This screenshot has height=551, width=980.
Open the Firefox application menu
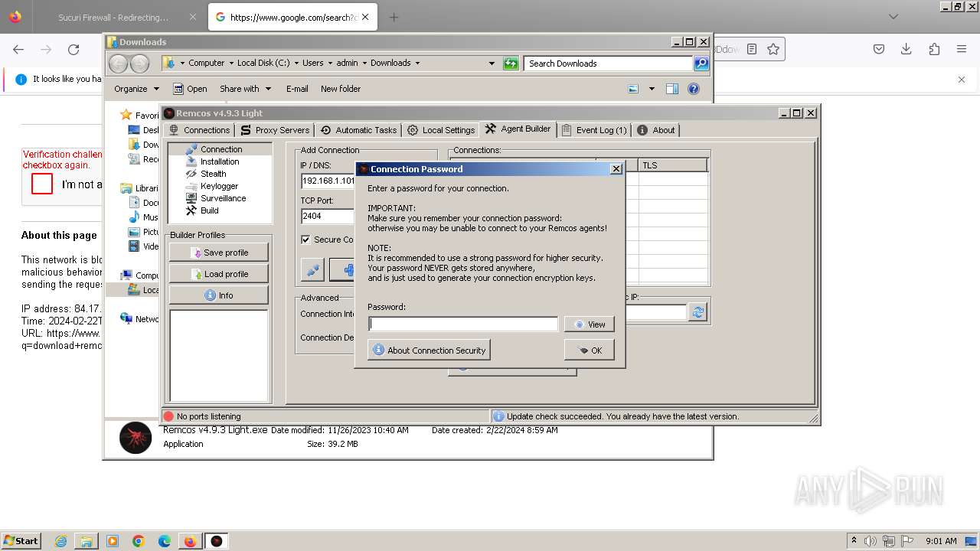tap(962, 50)
